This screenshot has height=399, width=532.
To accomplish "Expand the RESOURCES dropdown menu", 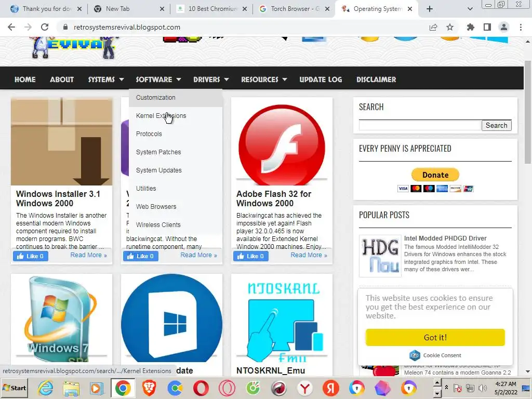I will [x=264, y=79].
